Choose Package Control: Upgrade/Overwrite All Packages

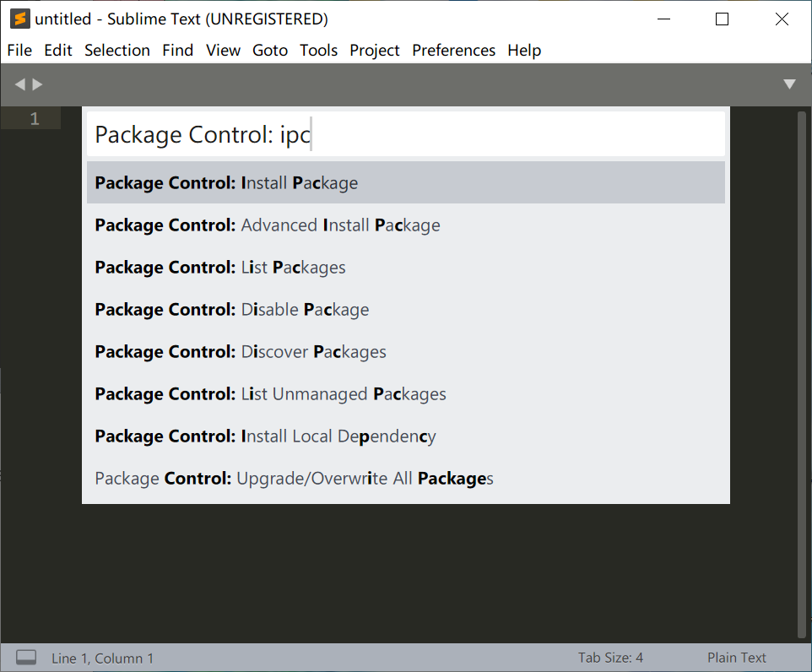click(x=293, y=478)
